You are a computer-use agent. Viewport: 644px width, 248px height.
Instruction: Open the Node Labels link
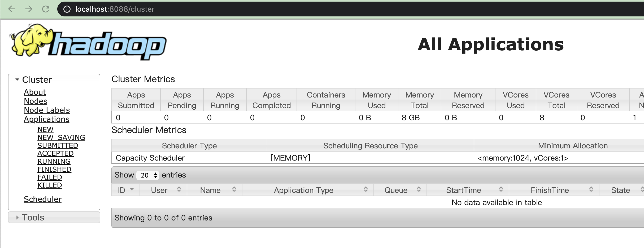[47, 110]
